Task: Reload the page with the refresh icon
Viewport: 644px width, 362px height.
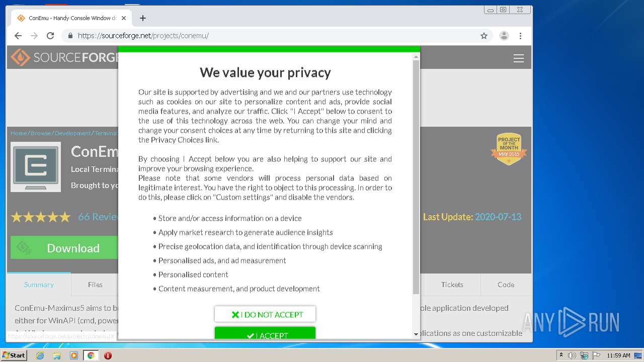Action: click(50, 36)
